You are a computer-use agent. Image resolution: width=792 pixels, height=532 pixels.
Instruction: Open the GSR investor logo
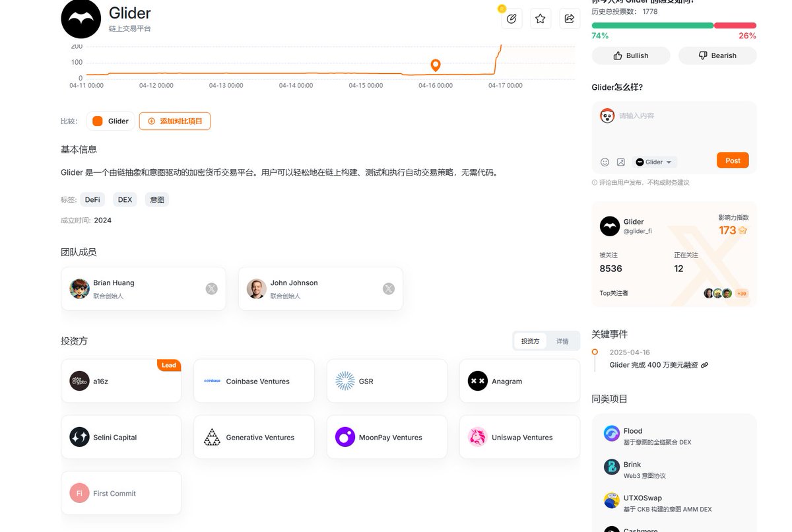345,381
